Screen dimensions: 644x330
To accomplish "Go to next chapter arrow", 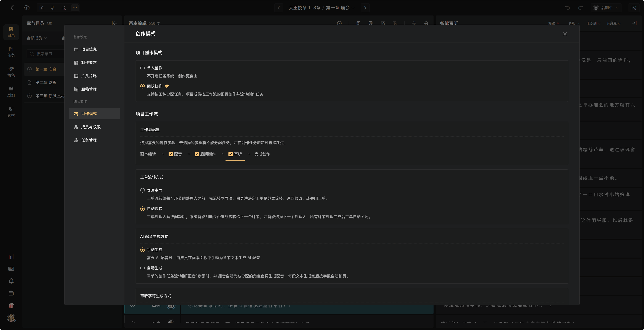I will click(x=365, y=8).
